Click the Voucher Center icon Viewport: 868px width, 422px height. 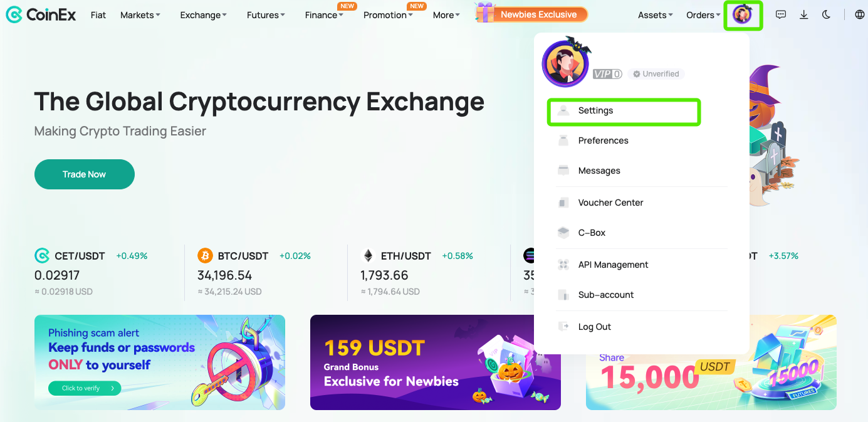563,203
